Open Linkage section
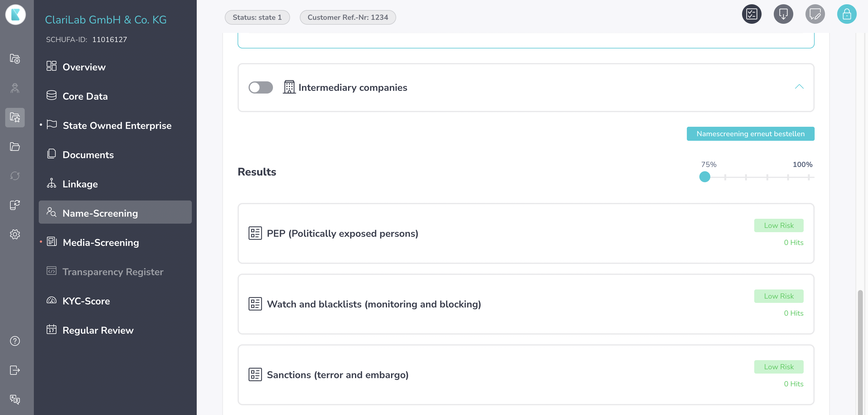The height and width of the screenshot is (415, 868). (115, 184)
